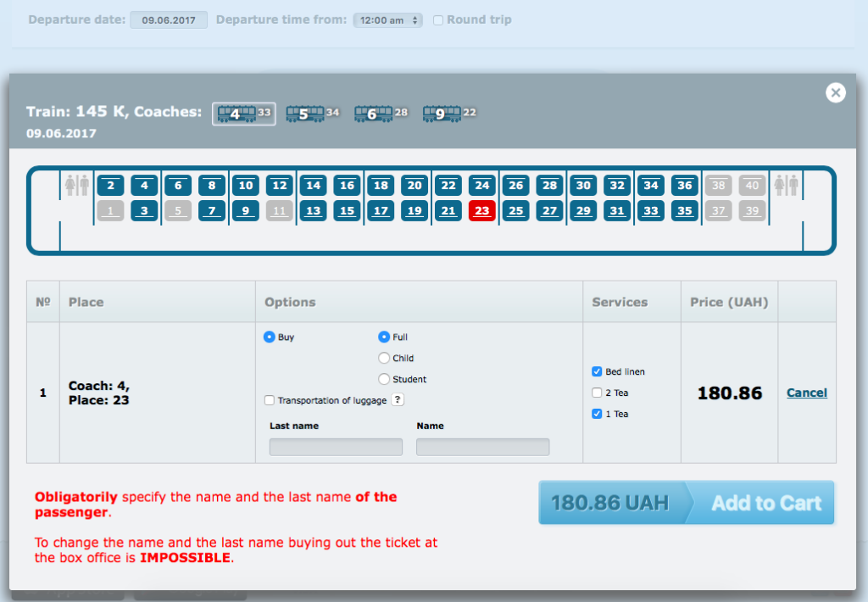Choose seat 18 in coach map
The image size is (868, 602).
[x=381, y=186]
